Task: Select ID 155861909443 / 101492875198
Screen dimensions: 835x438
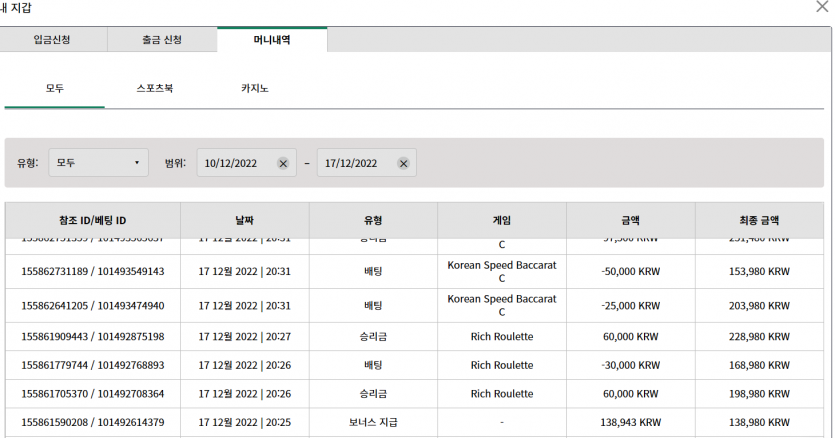Action: (x=93, y=337)
